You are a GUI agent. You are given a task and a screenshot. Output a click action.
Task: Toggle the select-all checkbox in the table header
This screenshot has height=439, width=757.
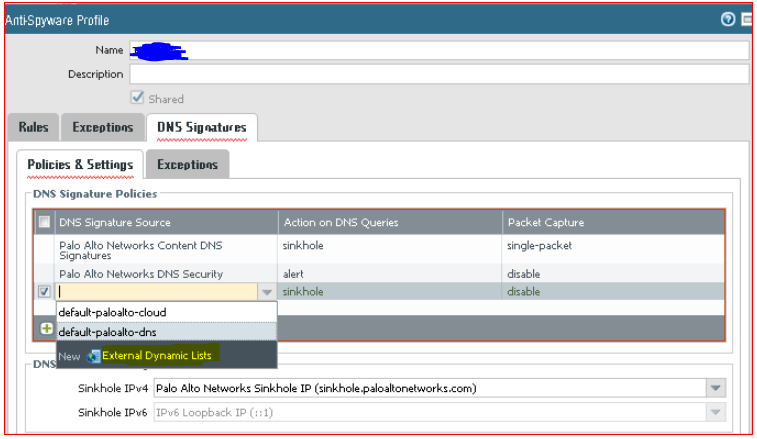[x=44, y=222]
